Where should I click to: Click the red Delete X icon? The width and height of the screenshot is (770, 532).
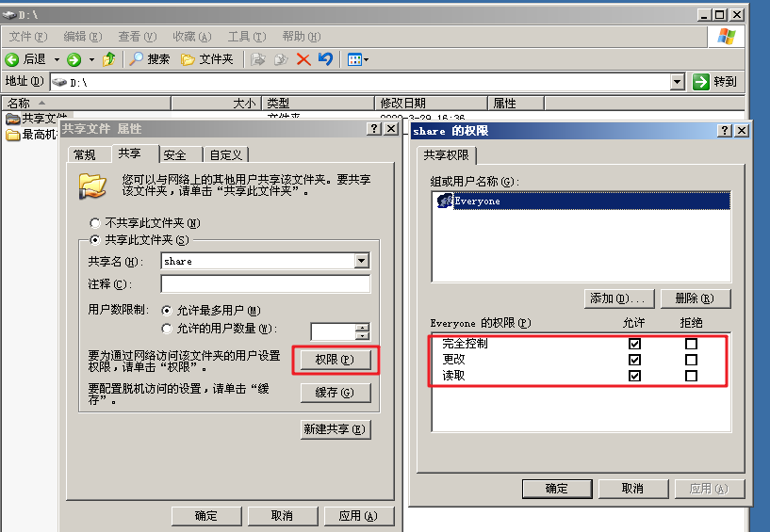(x=303, y=60)
